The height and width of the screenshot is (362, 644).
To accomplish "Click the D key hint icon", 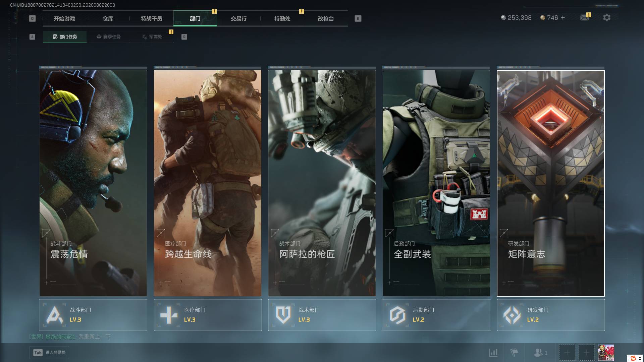I will [184, 37].
